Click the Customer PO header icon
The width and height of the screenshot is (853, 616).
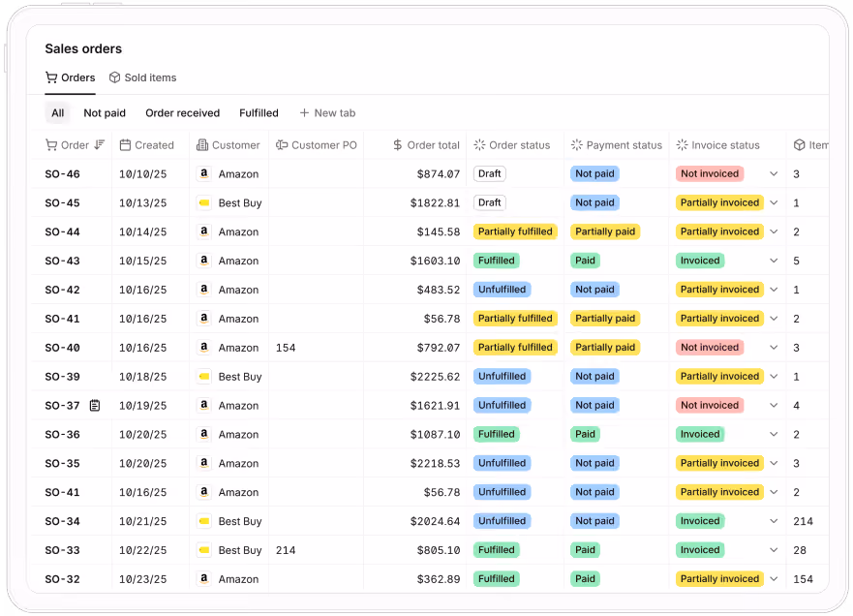[x=281, y=144]
